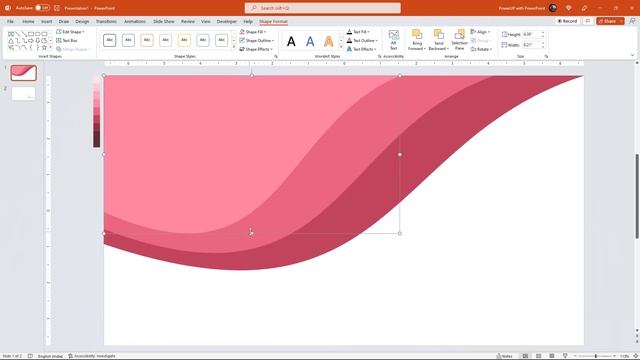Open the File menu

coord(10,21)
